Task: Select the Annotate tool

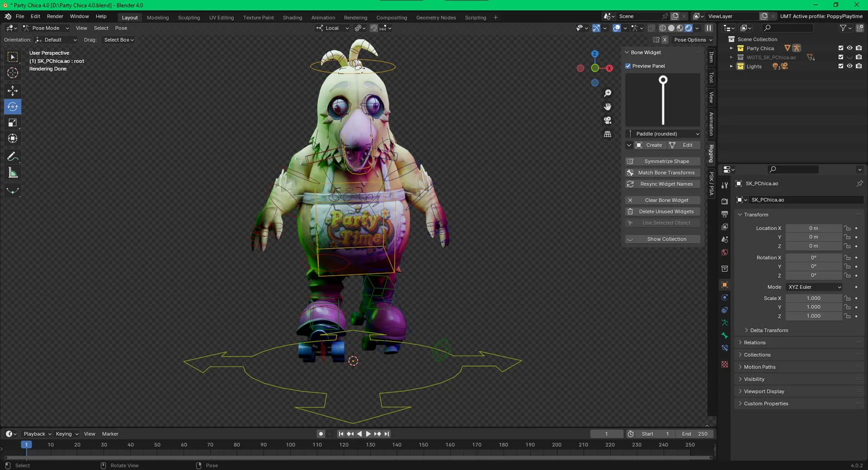Action: 12,156
